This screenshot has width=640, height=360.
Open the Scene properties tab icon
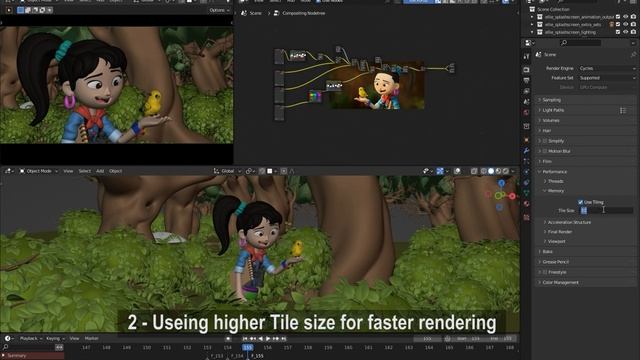(527, 102)
